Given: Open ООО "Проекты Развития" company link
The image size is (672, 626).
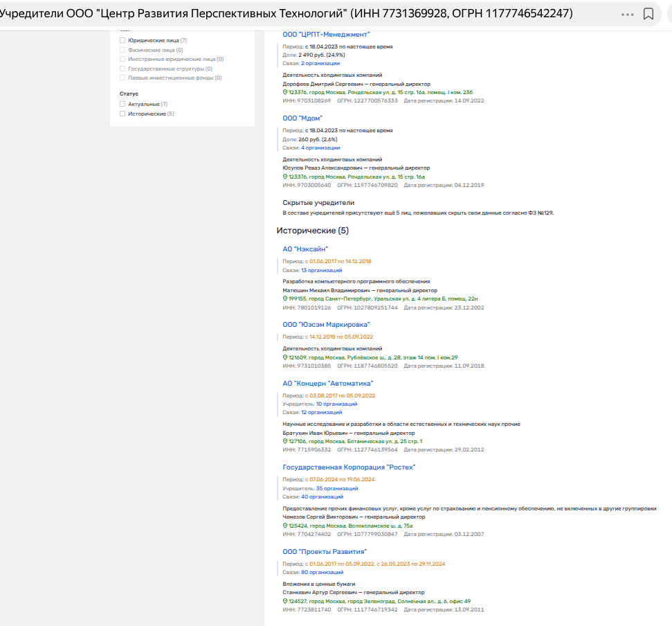Looking at the screenshot, I should coord(324,551).
